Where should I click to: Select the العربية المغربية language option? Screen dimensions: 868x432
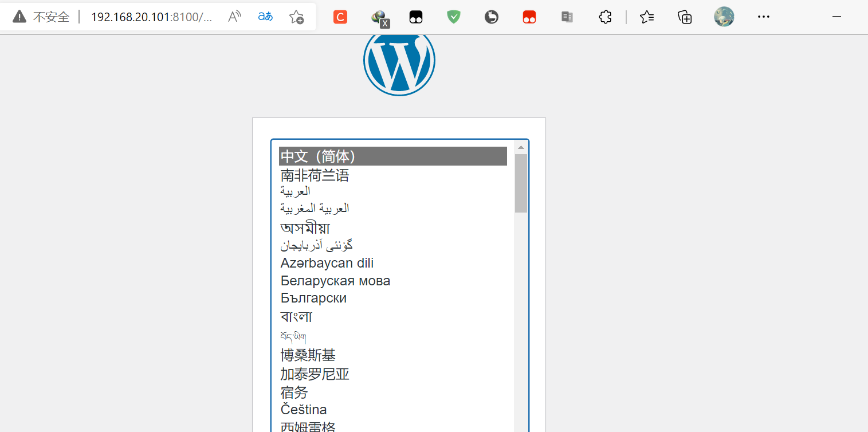(393, 208)
